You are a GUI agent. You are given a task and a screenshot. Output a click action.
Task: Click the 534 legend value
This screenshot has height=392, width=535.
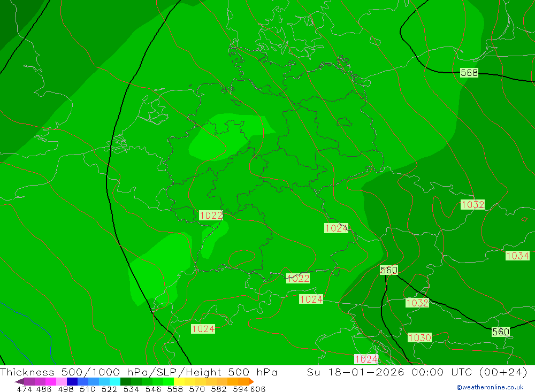click(131, 389)
